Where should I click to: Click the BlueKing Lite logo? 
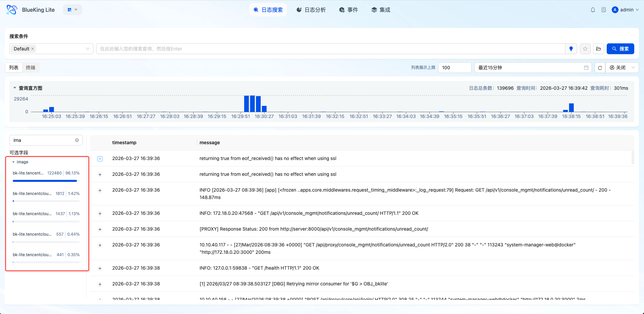tap(12, 10)
